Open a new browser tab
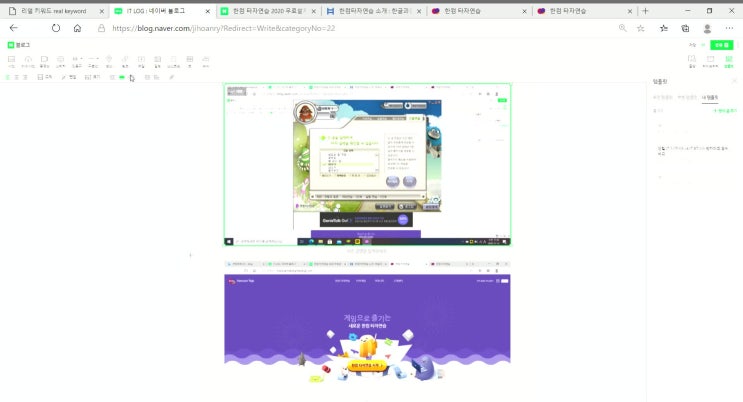The image size is (743, 402). click(645, 10)
